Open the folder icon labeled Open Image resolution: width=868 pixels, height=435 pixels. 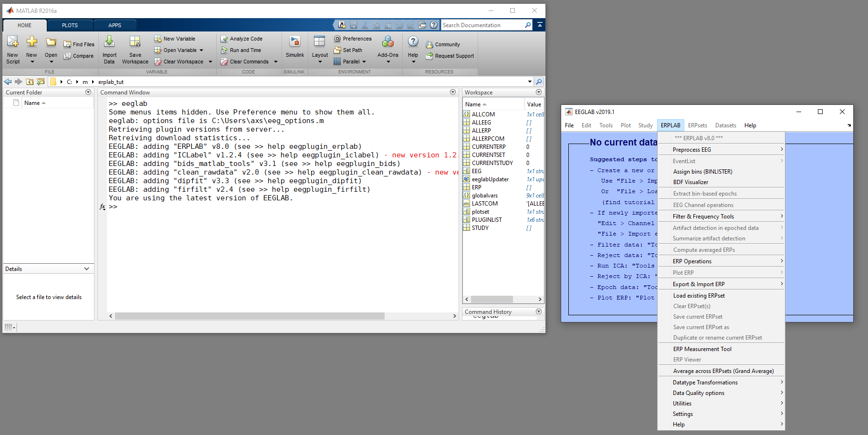point(51,42)
